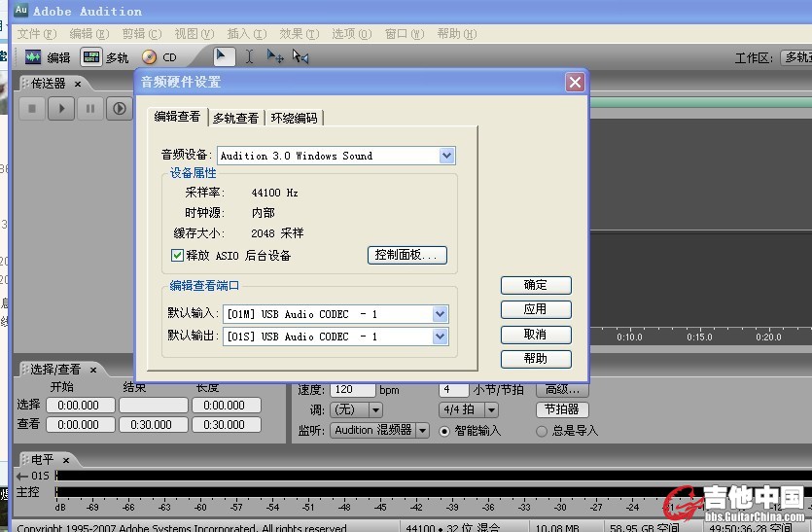Viewport: 812px width, 532px height.
Task: Close the 传送器 transport panel
Action: click(78, 84)
